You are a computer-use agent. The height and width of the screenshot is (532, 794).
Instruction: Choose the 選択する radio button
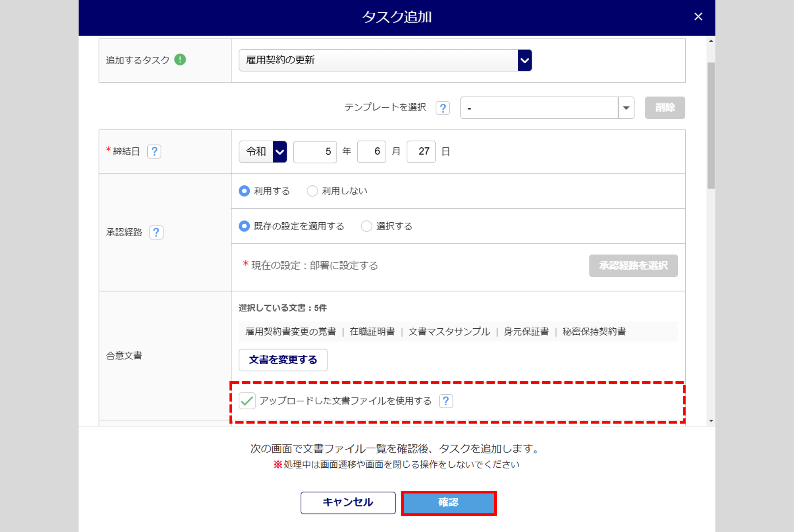click(366, 226)
